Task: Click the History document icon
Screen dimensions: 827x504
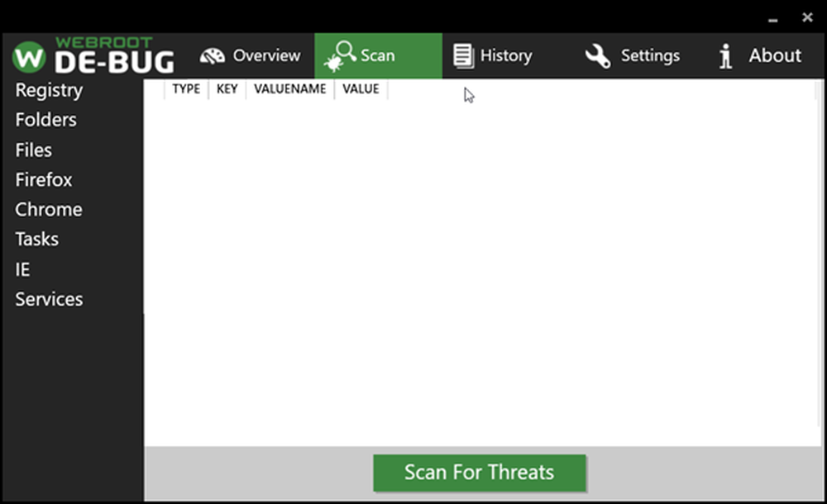Action: [x=464, y=56]
